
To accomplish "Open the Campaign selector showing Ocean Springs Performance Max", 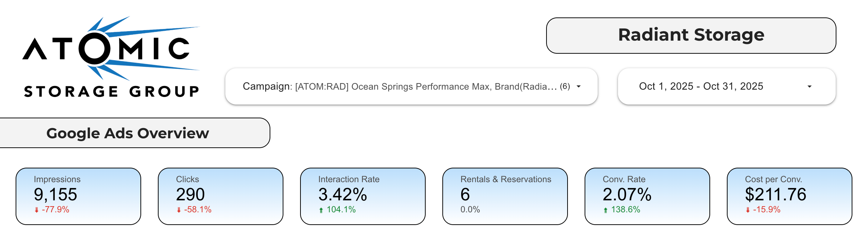I will [399, 86].
